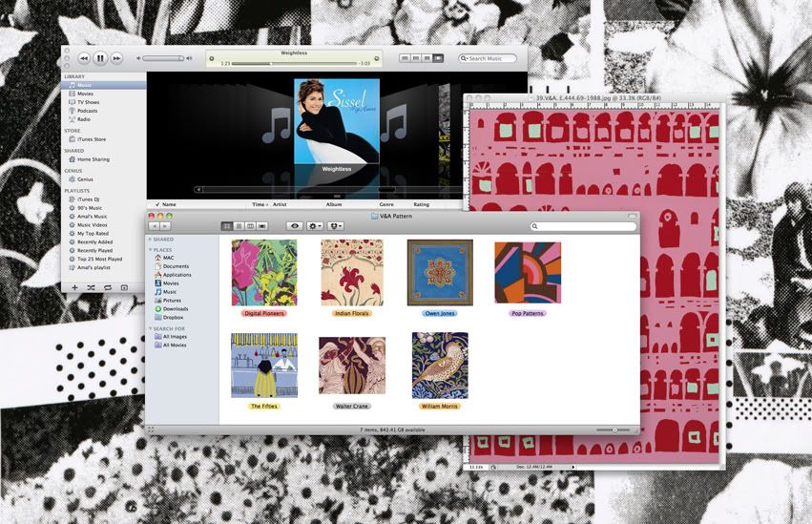This screenshot has width=812, height=524.
Task: Adjust the Finder icon size slider
Action: click(614, 430)
